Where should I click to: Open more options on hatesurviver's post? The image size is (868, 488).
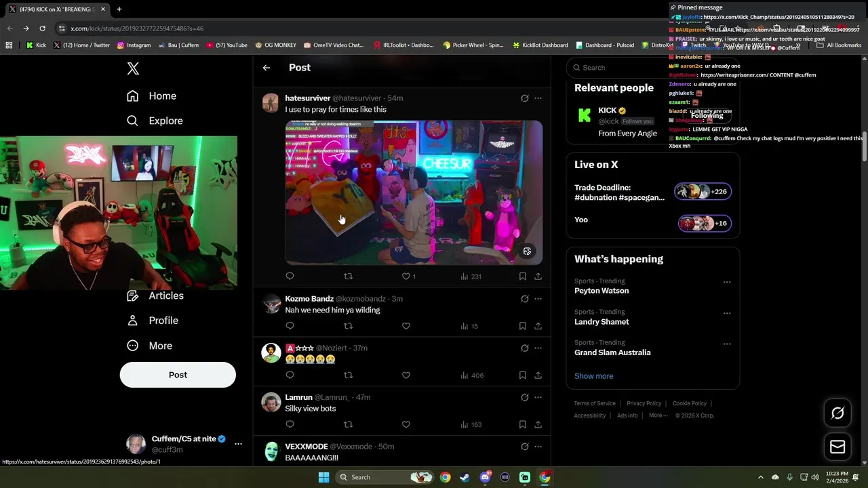click(538, 98)
